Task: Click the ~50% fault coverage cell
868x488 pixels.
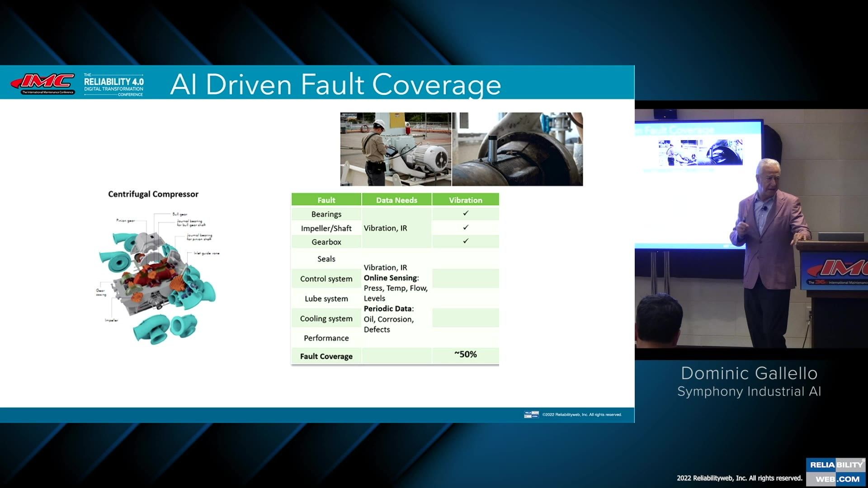Action: click(465, 355)
